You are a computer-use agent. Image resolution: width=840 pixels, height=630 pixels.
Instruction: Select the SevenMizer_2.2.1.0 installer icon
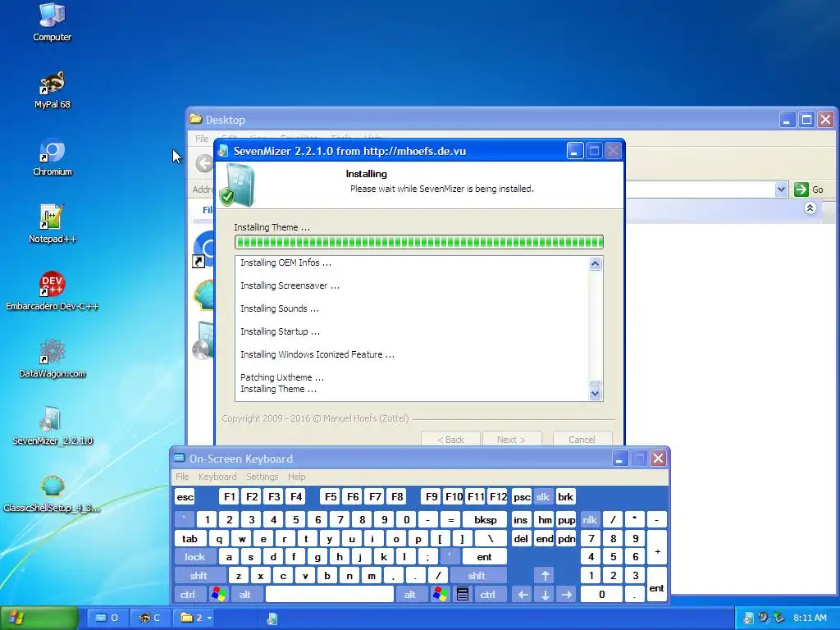click(52, 426)
